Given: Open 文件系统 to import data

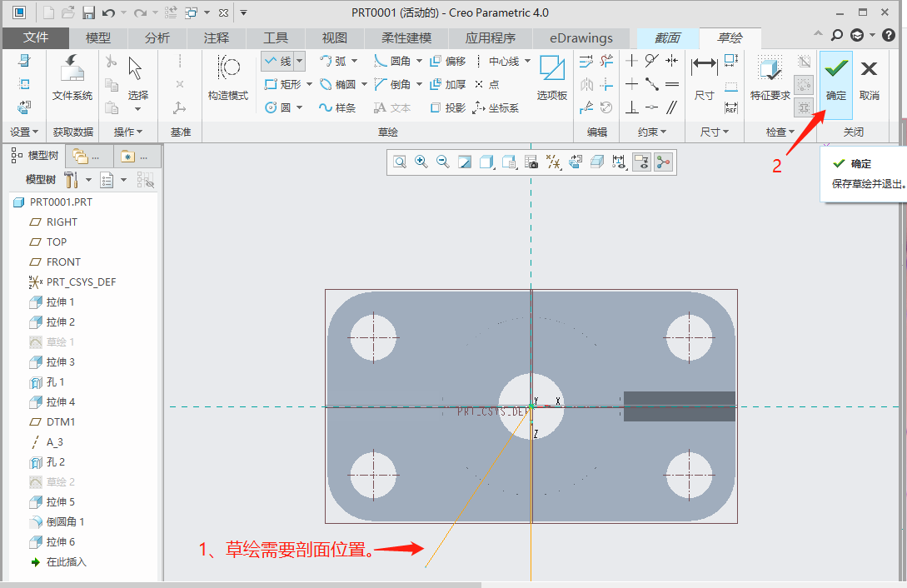Looking at the screenshot, I should click(72, 78).
